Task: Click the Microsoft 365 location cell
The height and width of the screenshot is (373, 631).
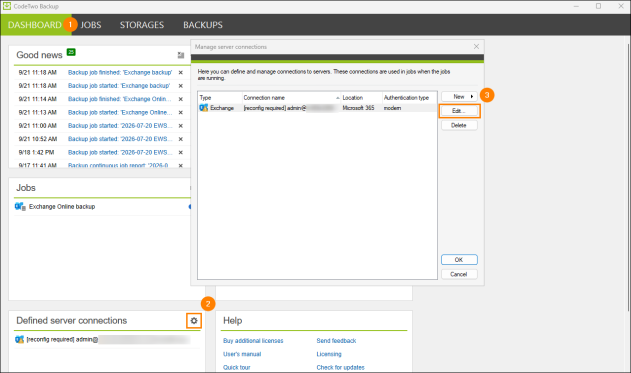Action: (358, 108)
